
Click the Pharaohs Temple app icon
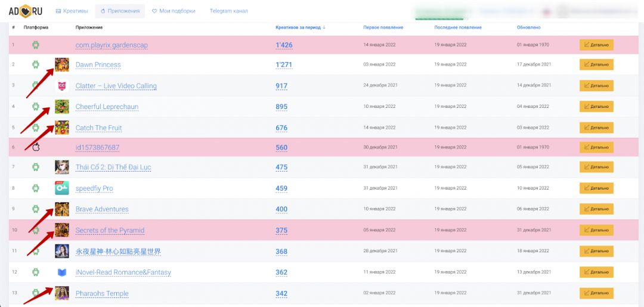coord(62,293)
